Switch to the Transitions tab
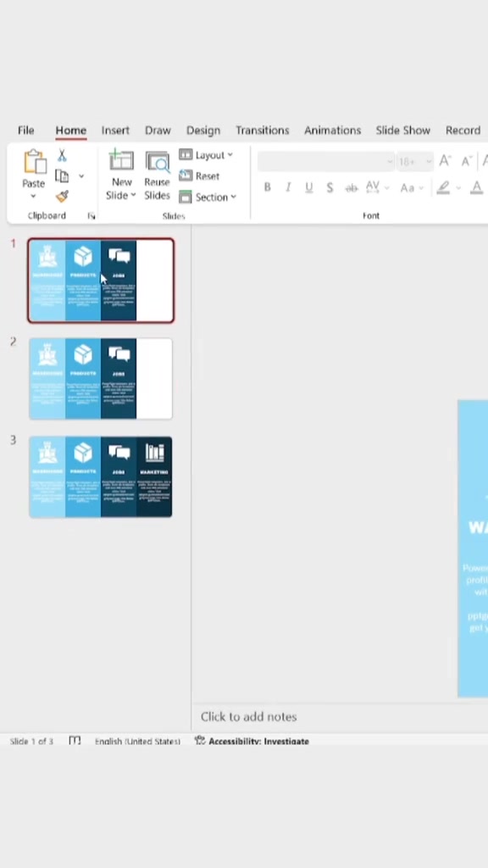The width and height of the screenshot is (488, 868). [263, 130]
